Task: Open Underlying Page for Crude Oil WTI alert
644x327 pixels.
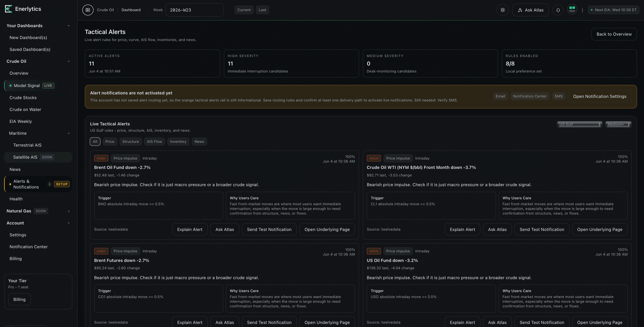Action: tap(599, 230)
